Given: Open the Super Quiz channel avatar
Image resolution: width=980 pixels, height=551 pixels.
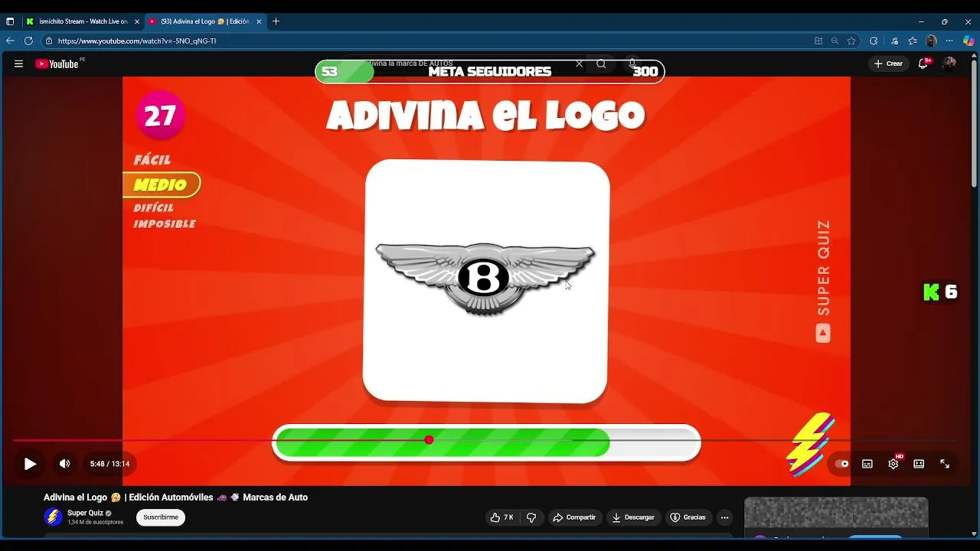Looking at the screenshot, I should [53, 517].
